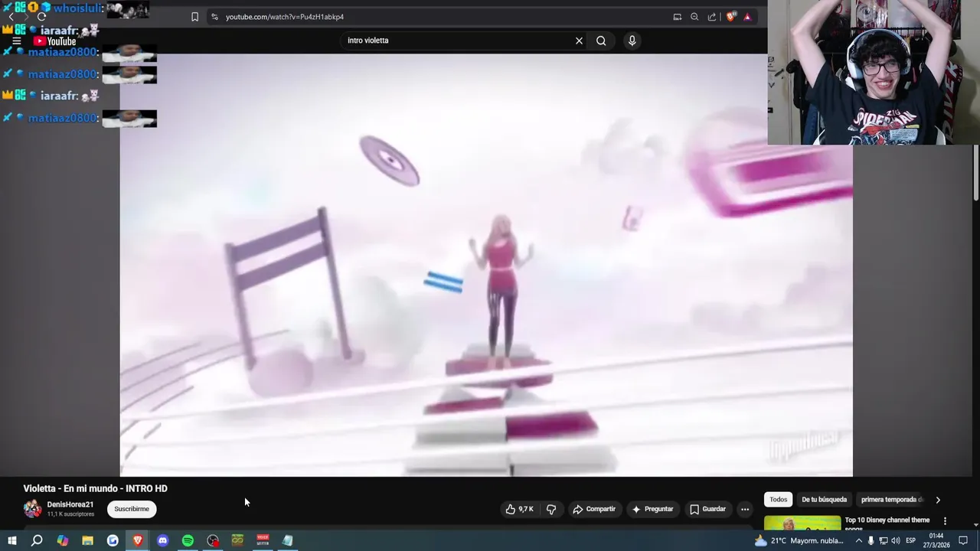The image size is (980, 551).
Task: Subscribe with the Suscribirme button
Action: [132, 509]
